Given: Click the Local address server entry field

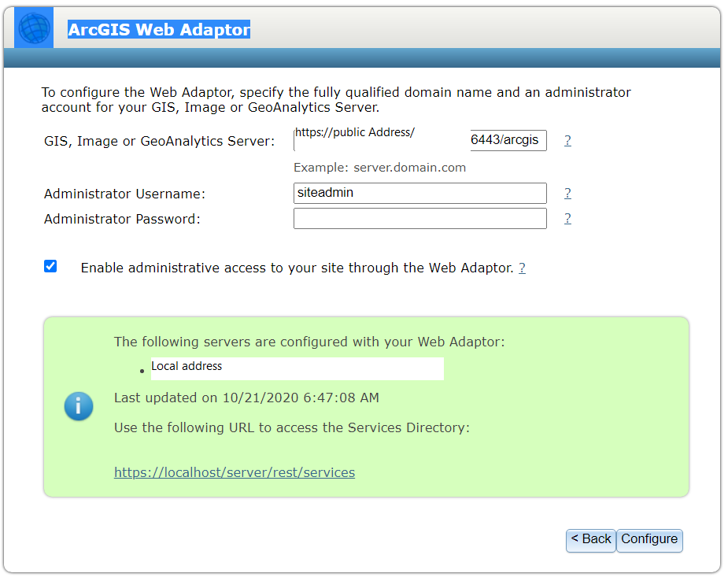Looking at the screenshot, I should (297, 368).
